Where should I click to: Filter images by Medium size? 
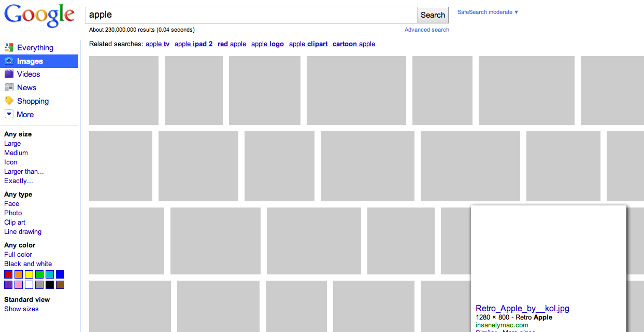pos(16,153)
